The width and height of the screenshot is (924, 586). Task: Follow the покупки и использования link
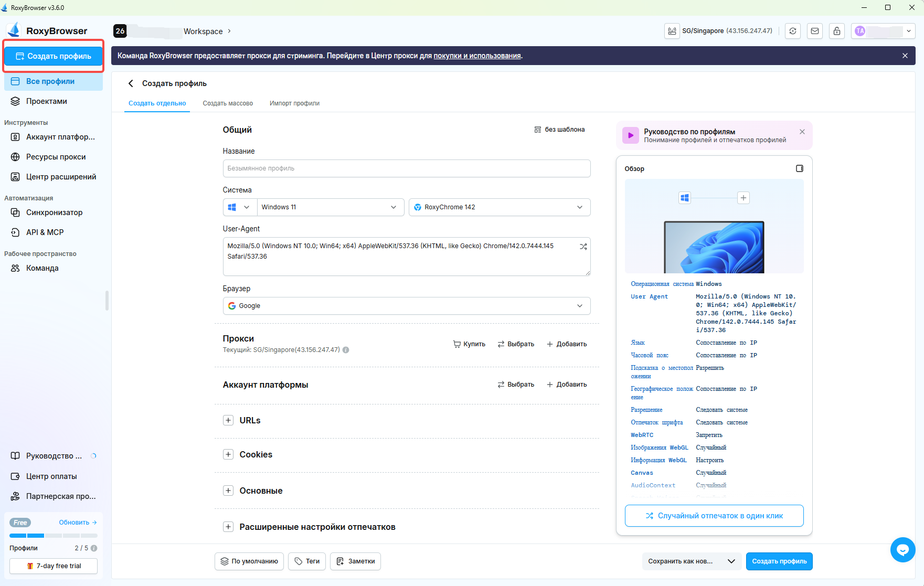[477, 56]
